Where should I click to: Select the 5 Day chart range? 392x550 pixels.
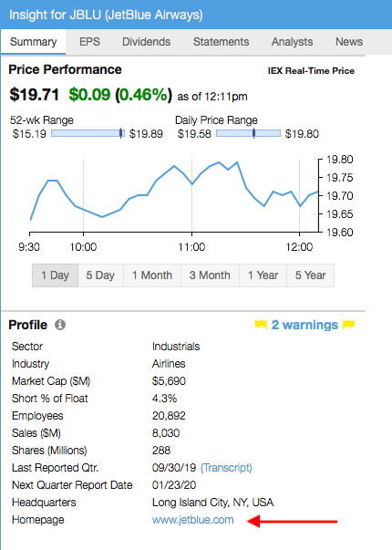click(x=100, y=275)
